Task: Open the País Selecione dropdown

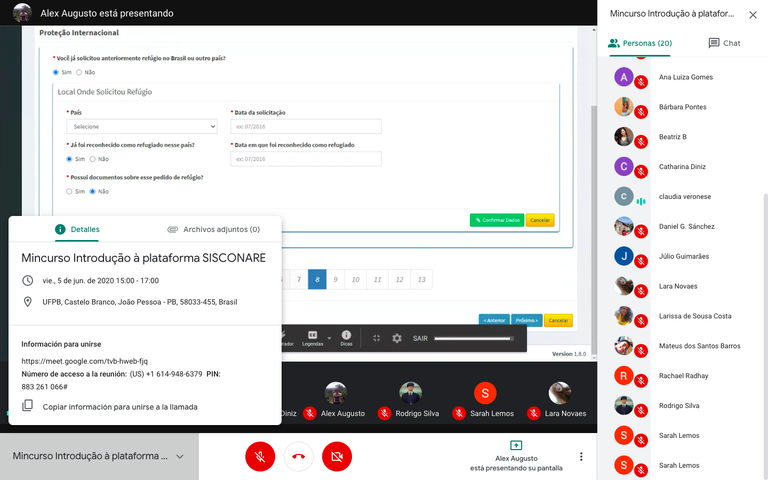Action: [x=142, y=126]
